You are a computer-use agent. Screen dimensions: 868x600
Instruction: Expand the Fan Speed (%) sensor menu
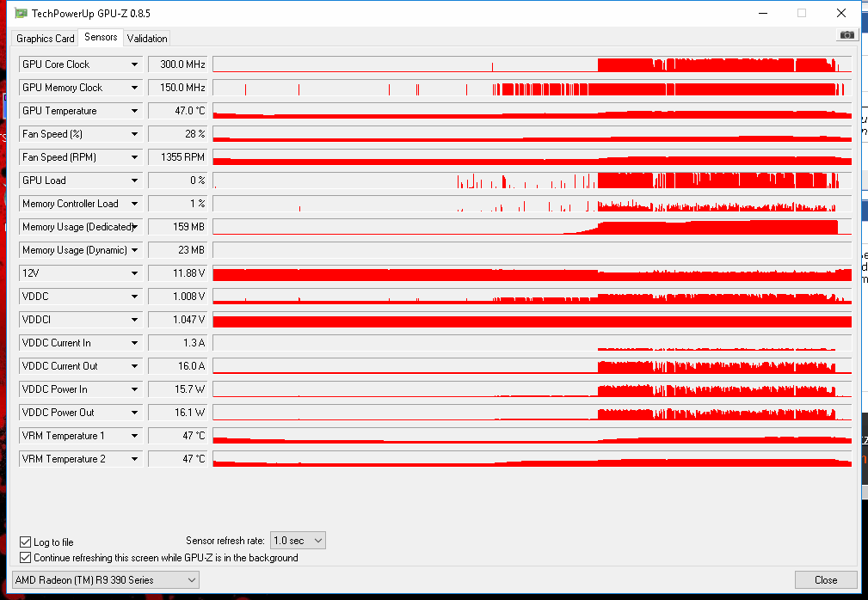click(x=134, y=134)
